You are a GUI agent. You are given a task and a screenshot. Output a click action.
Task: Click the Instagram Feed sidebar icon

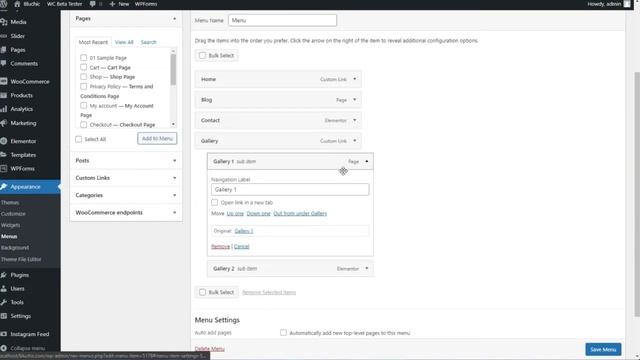(x=4, y=334)
